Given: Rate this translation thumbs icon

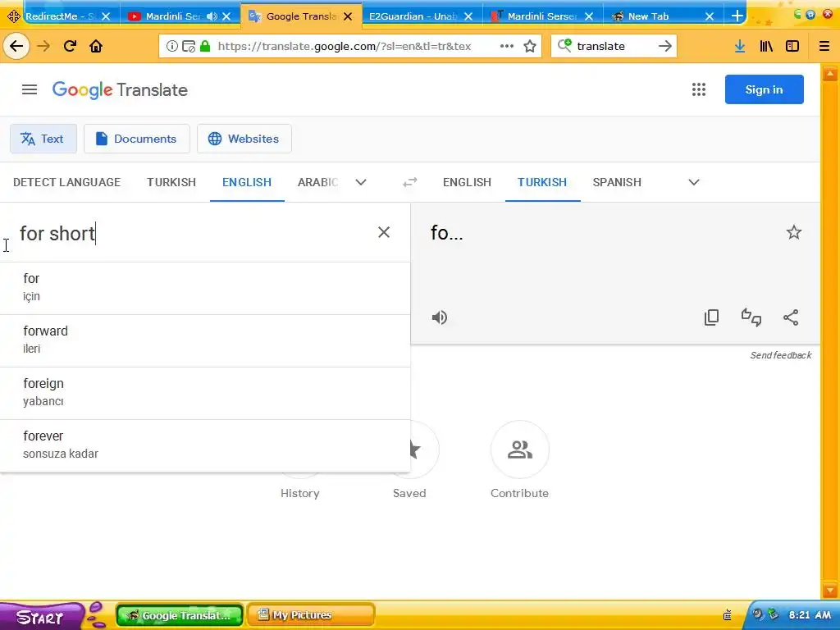Looking at the screenshot, I should tap(751, 317).
